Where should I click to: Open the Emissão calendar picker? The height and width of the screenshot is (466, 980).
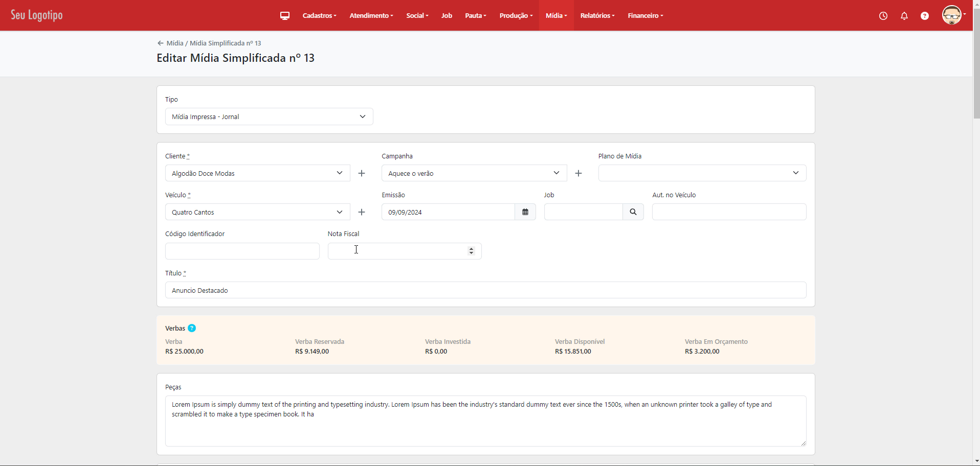click(x=525, y=212)
